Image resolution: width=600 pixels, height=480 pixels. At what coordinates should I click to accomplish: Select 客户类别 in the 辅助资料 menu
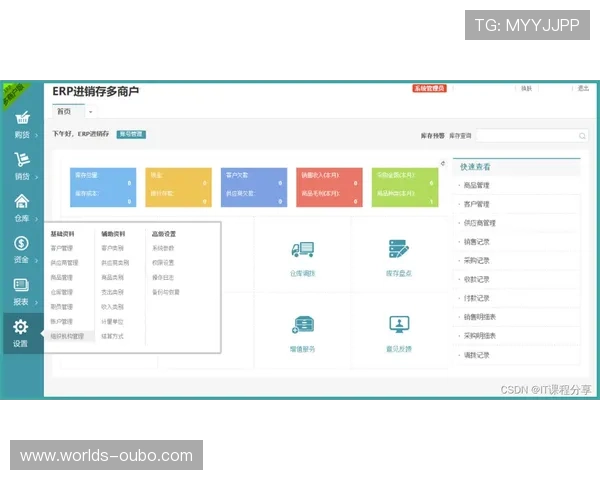click(112, 248)
